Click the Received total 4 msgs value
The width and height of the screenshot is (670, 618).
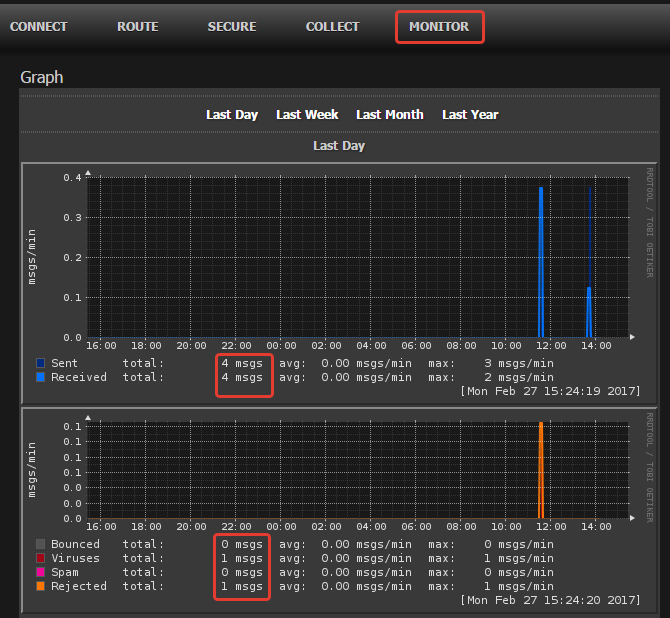tap(242, 377)
